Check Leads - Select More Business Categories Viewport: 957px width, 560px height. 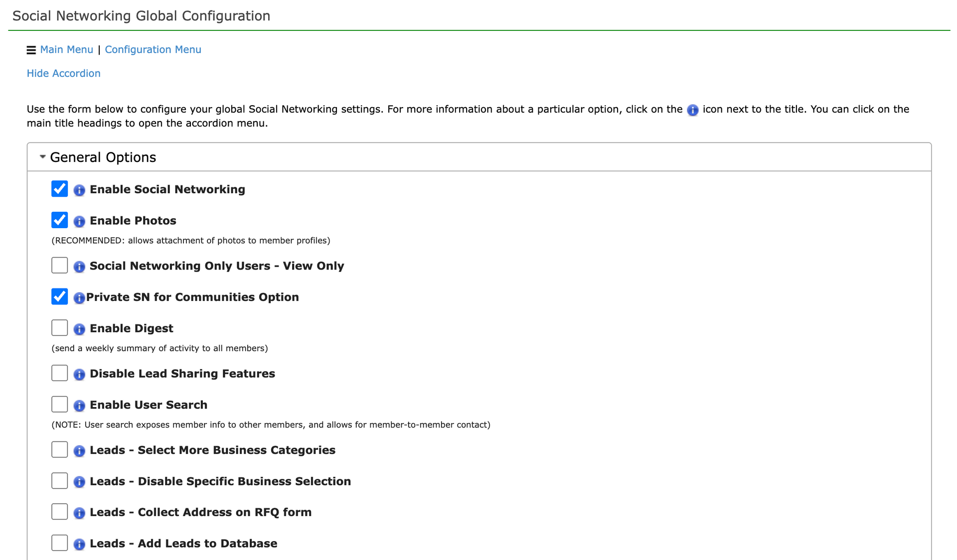click(x=59, y=449)
